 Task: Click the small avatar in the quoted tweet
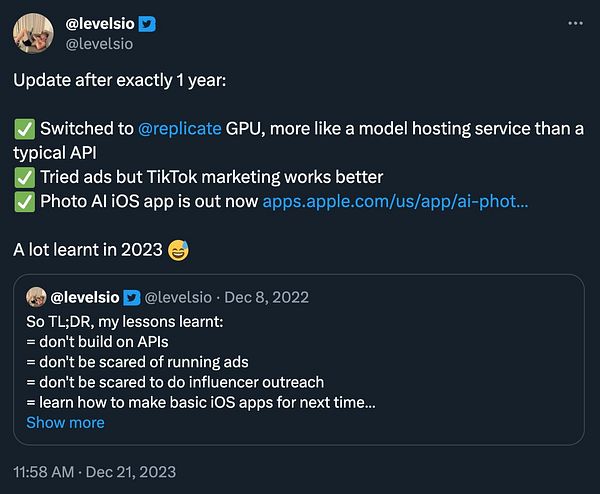(x=36, y=297)
